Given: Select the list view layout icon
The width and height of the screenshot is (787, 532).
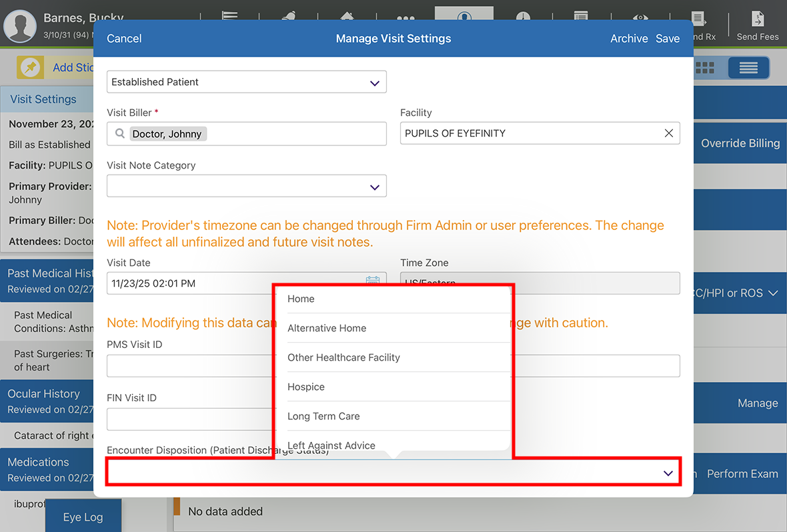Looking at the screenshot, I should (x=748, y=68).
